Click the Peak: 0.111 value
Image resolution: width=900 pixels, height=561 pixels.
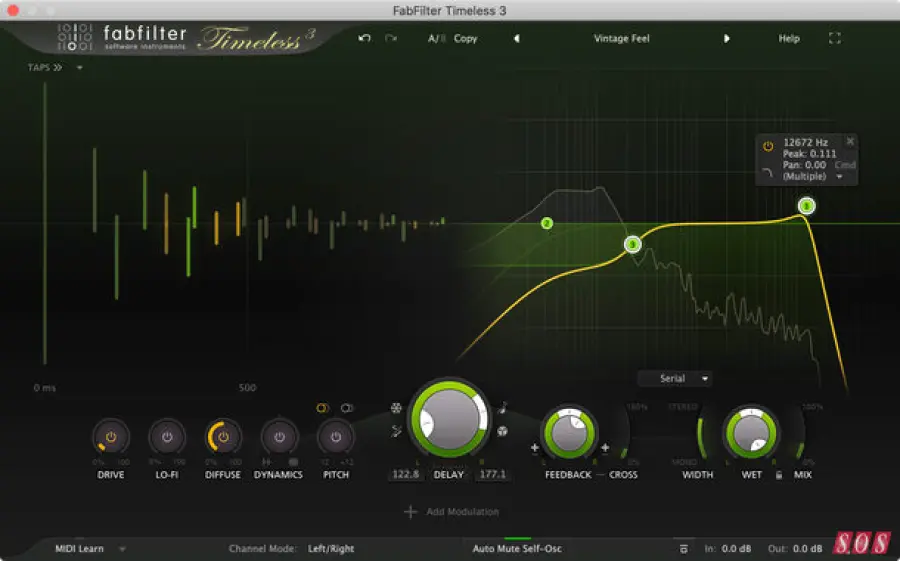pos(809,154)
